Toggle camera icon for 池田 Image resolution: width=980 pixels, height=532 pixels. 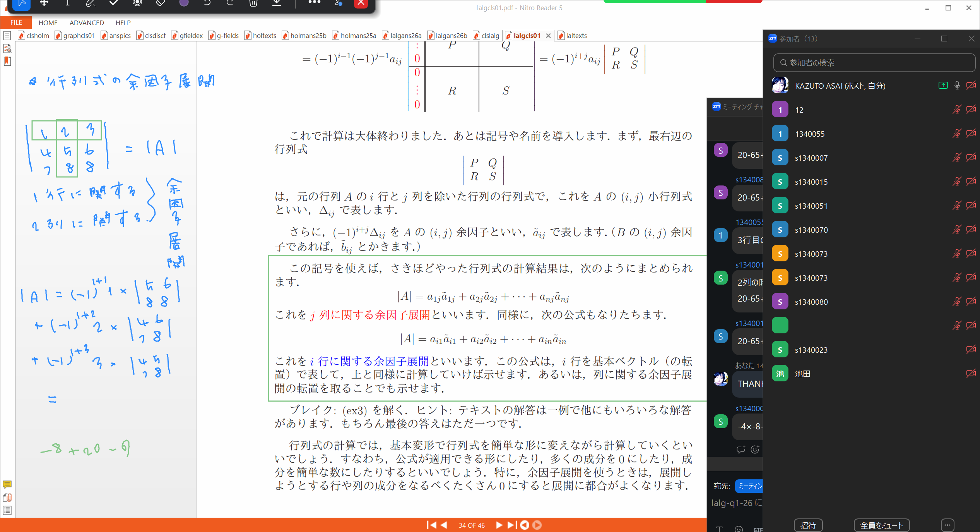(971, 374)
